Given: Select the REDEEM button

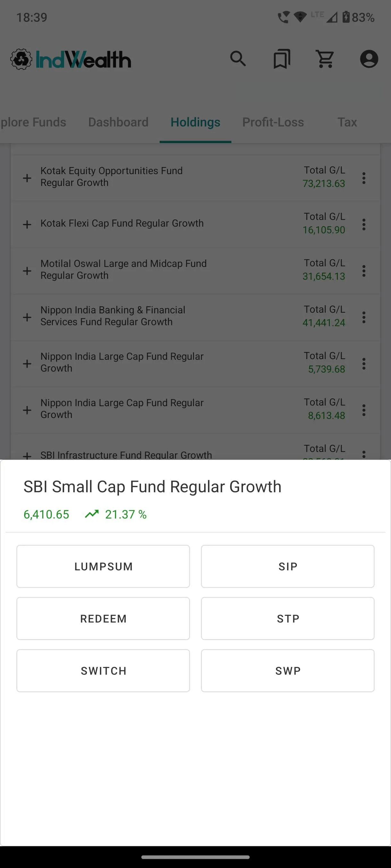Looking at the screenshot, I should 103,619.
